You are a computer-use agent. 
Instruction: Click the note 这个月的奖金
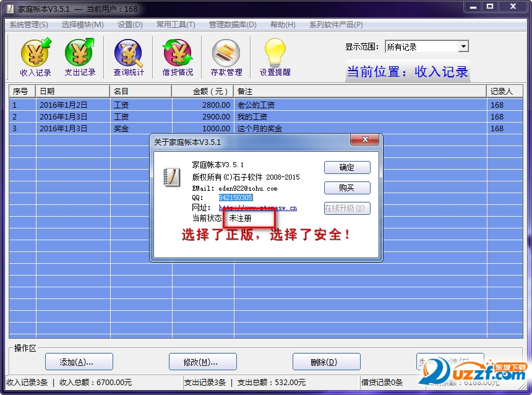260,128
